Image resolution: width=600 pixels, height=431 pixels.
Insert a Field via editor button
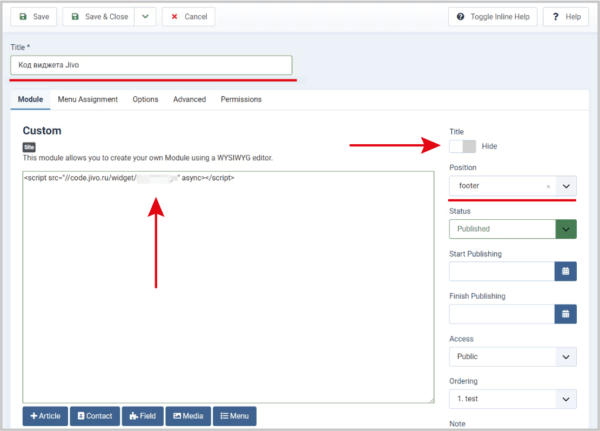coord(143,416)
